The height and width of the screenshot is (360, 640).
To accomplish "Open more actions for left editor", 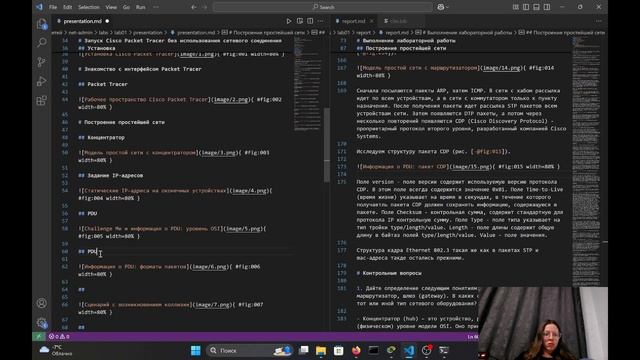I will [x=321, y=21].
